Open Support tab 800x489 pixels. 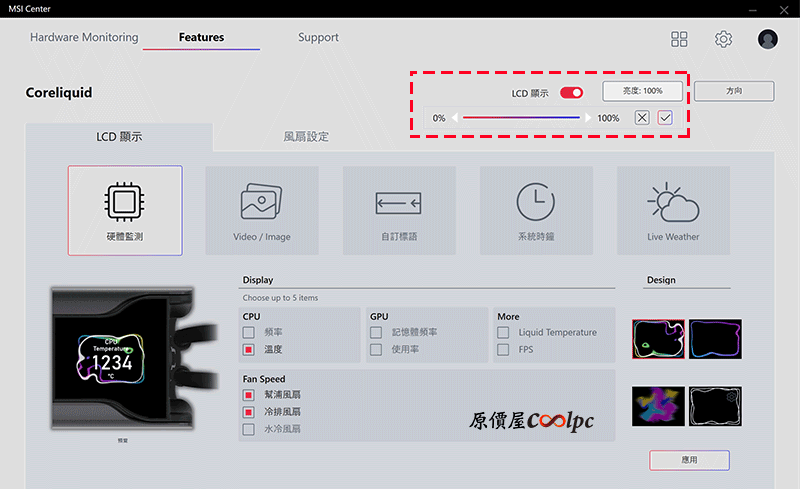pyautogui.click(x=318, y=37)
